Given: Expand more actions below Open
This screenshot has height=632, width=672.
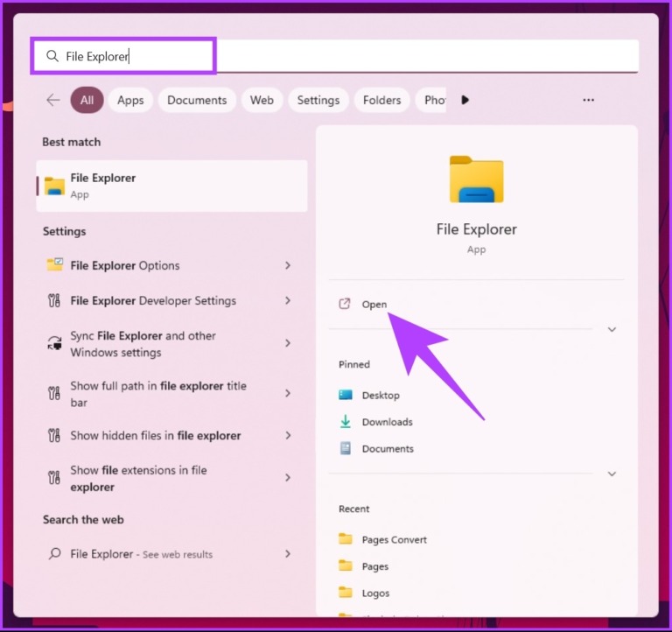Looking at the screenshot, I should (612, 329).
